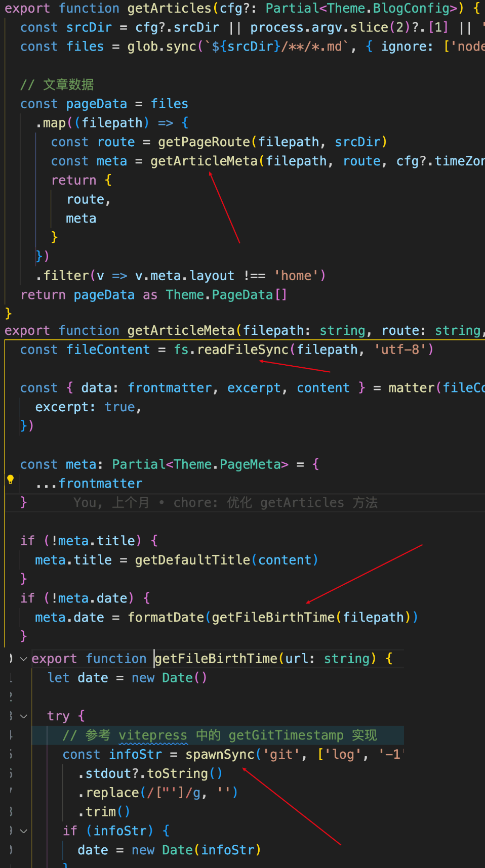
Task: Click spawnSync in the infoStr line
Action: [220, 754]
